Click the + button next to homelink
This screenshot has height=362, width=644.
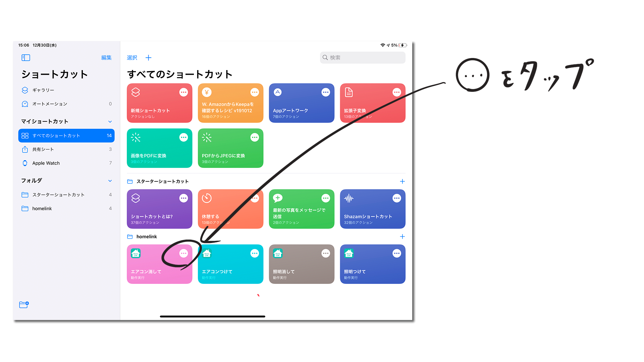click(x=402, y=236)
